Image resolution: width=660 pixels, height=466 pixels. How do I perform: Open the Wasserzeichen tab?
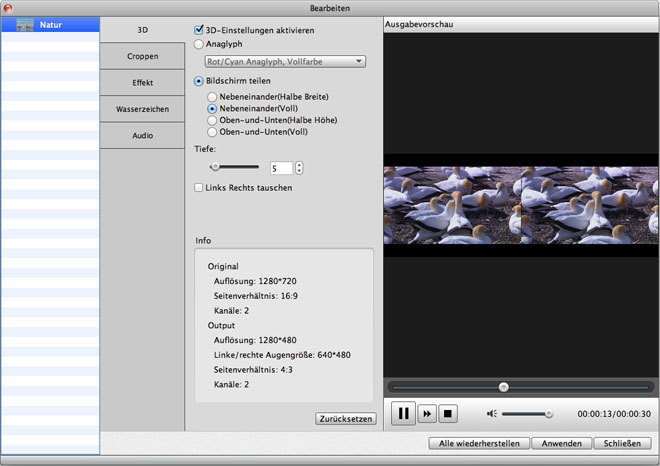142,109
